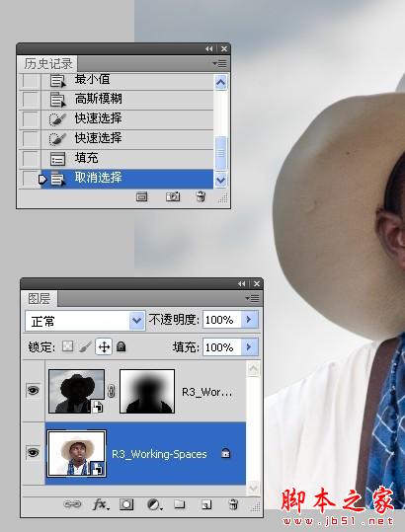Viewport: 405px width, 532px height.
Task: Toggle lock transparent pixels
Action: pos(67,346)
